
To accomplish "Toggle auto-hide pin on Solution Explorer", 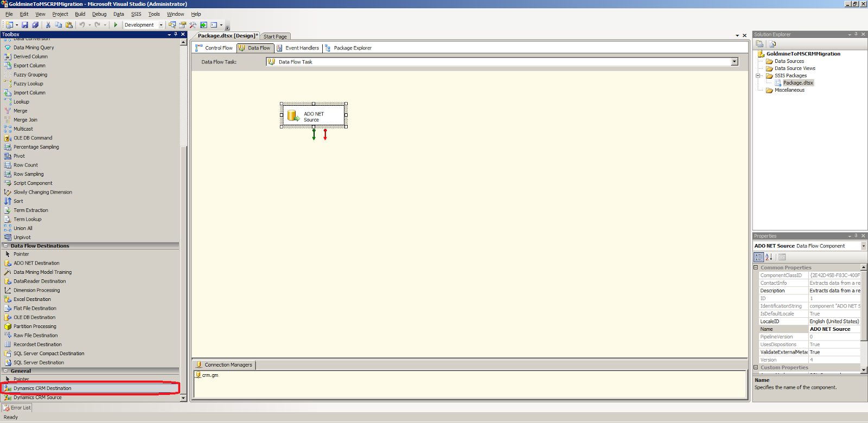I will coord(856,34).
